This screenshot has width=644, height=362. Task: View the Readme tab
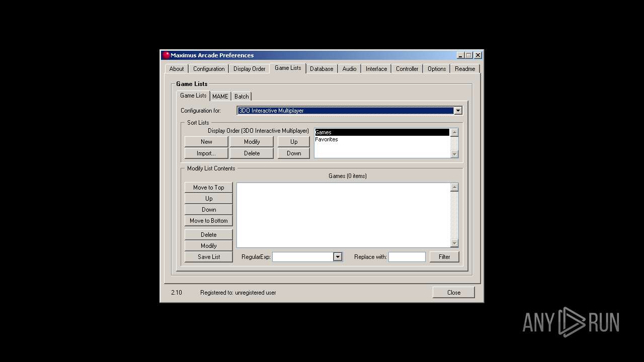(x=465, y=69)
